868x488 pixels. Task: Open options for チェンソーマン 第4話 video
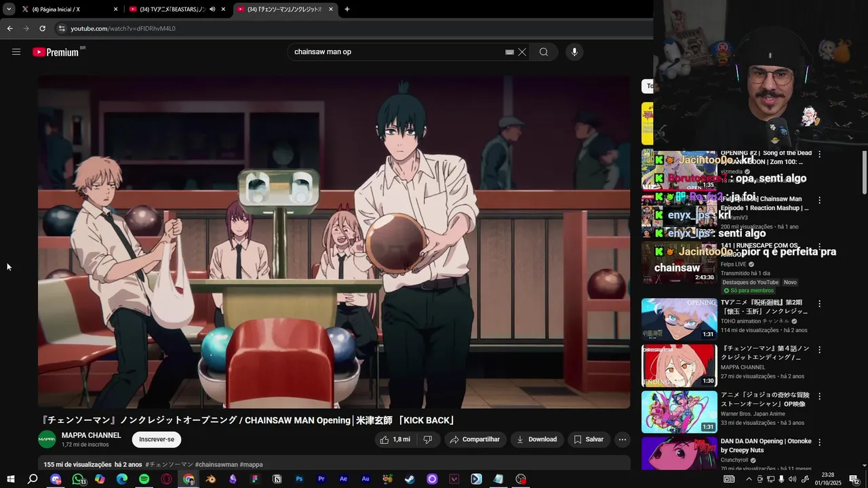[x=819, y=350]
